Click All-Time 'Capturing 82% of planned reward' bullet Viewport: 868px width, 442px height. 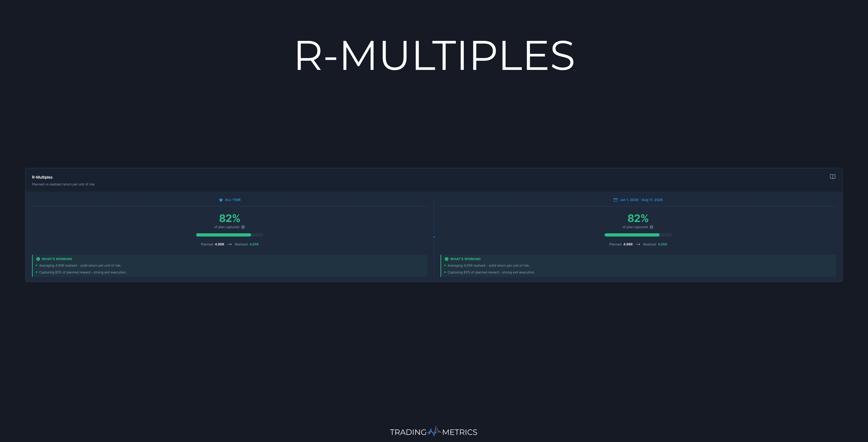83,272
